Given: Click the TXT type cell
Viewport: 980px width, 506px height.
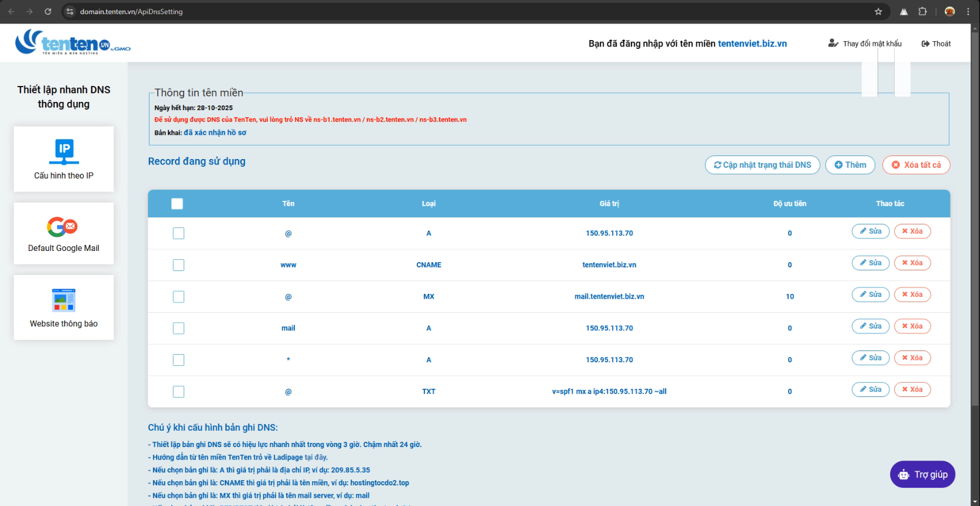Looking at the screenshot, I should point(428,392).
